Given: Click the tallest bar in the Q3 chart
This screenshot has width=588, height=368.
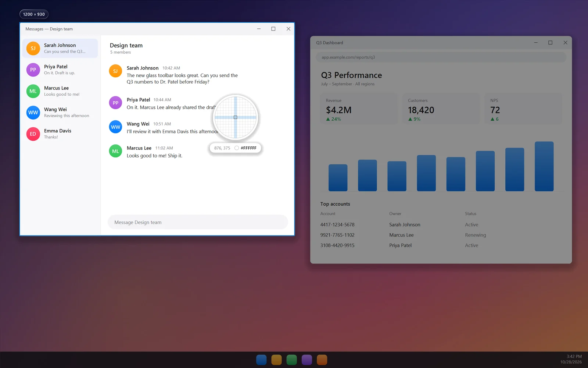Looking at the screenshot, I should click(544, 166).
